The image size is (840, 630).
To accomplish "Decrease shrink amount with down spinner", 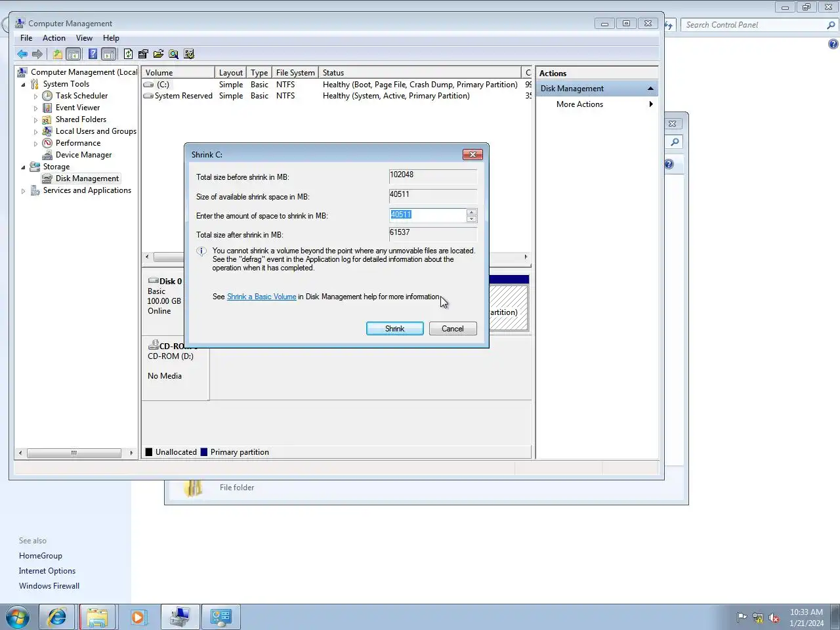I will [x=471, y=219].
